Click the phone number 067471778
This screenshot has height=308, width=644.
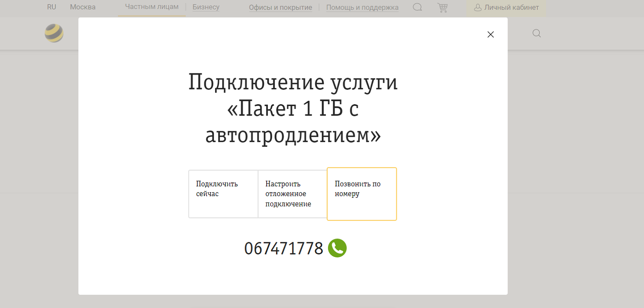[x=284, y=248]
